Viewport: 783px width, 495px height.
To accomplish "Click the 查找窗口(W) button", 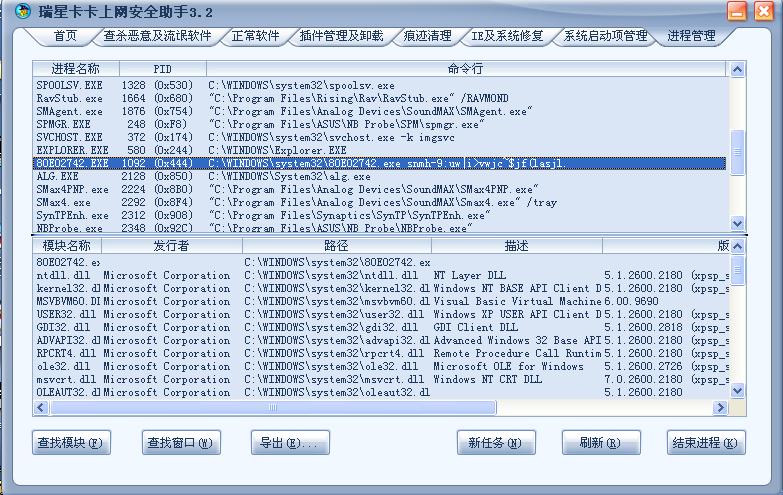I will 181,443.
